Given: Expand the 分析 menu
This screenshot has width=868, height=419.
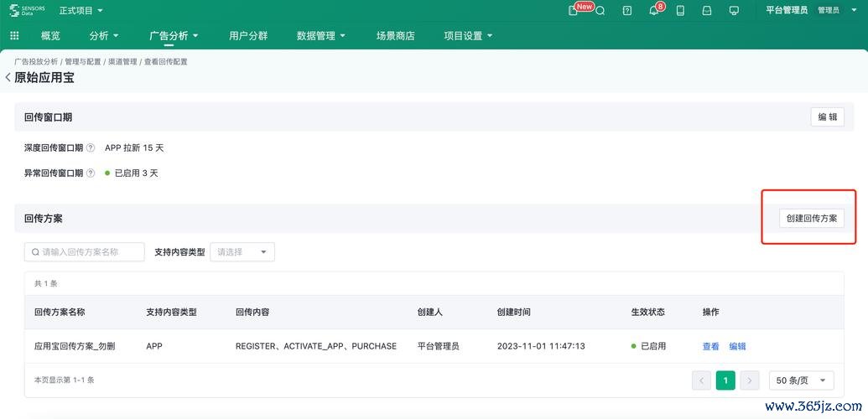Looking at the screenshot, I should [104, 36].
